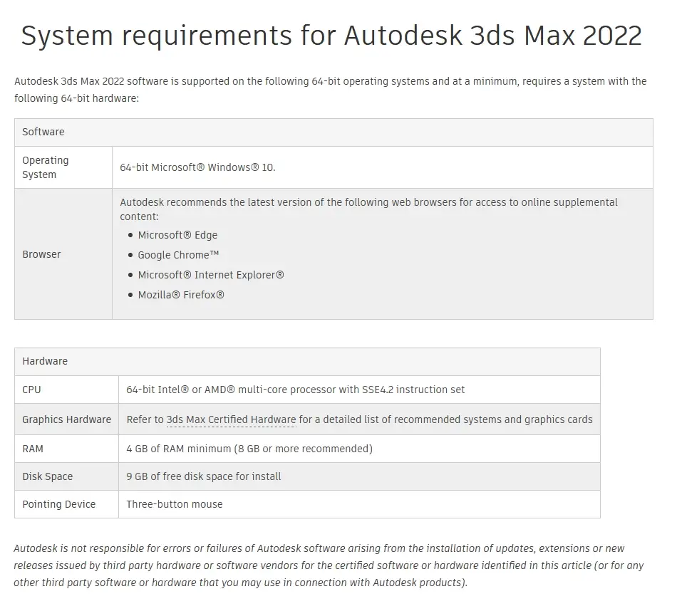677x616 pixels.
Task: Click the Autodesk recommends latest browsers sentence
Action: coord(368,209)
